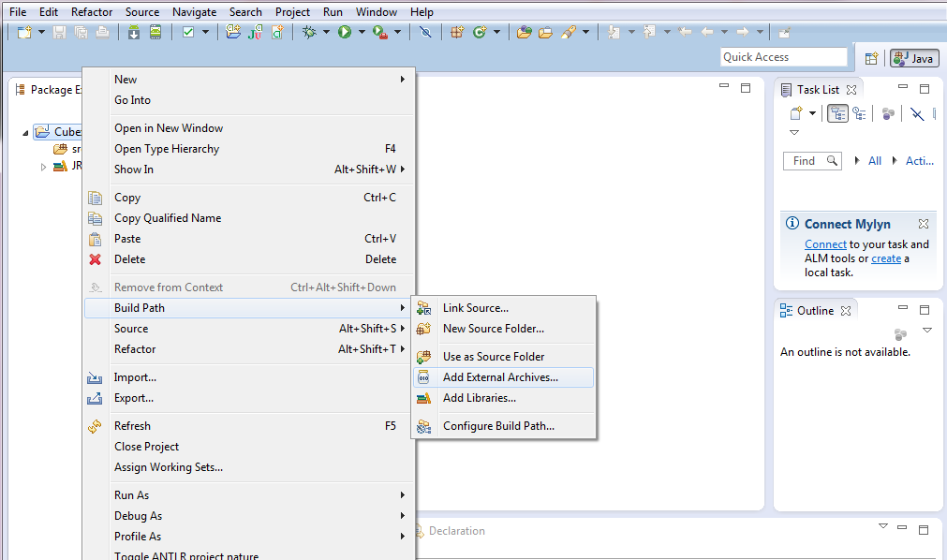The height and width of the screenshot is (560, 947).
Task: Click the Connect link in Mylyn panel
Action: pos(825,244)
